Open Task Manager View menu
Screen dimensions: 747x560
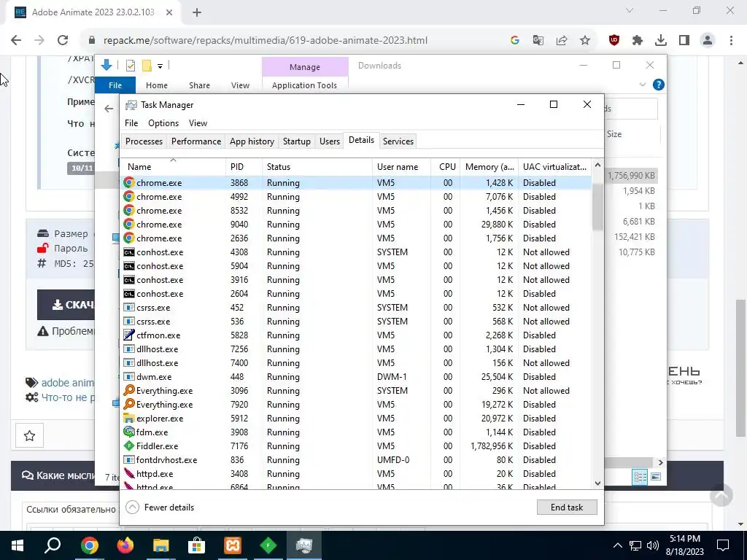[x=198, y=122]
